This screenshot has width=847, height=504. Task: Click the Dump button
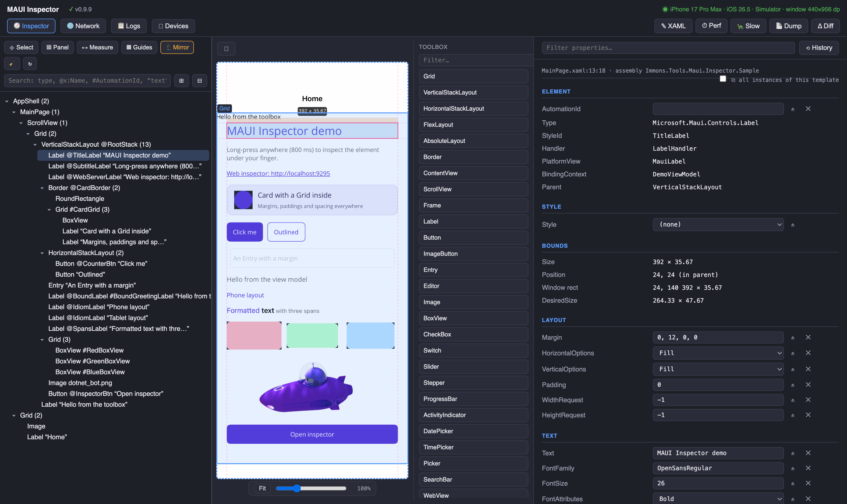click(x=789, y=26)
